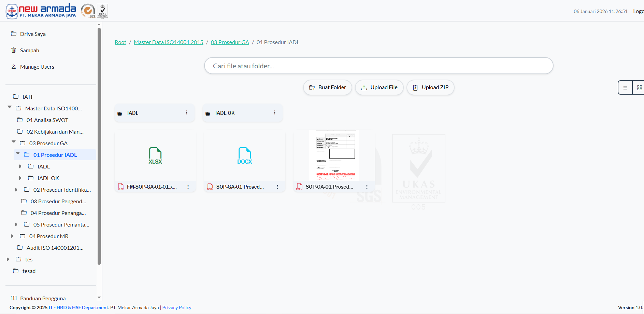Click FM-SOP-GA-01-01.x... file name

pos(152,187)
